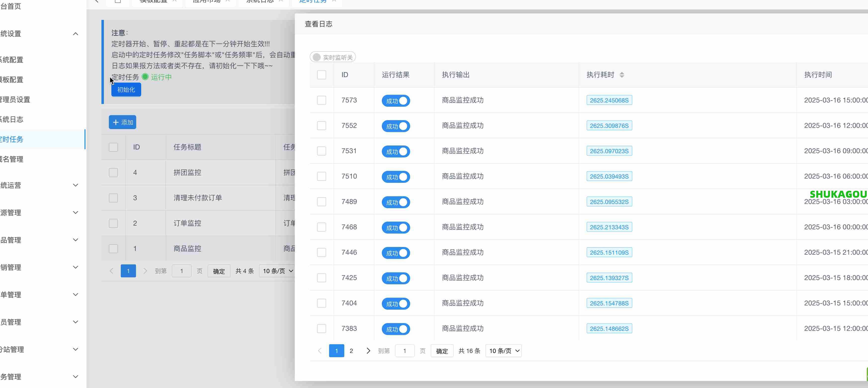The width and height of the screenshot is (868, 388).
Task: Click previous page arrow in task list pagination
Action: pos(111,271)
